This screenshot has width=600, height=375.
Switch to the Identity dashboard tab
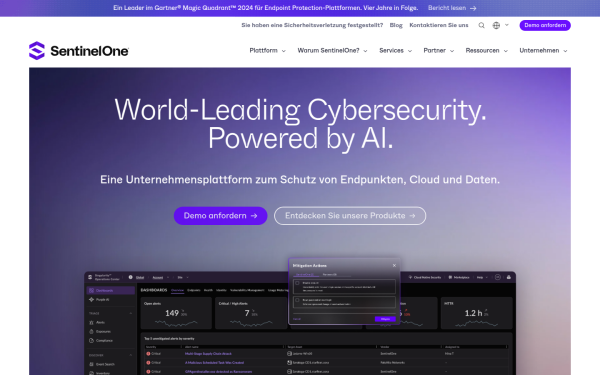[221, 290]
